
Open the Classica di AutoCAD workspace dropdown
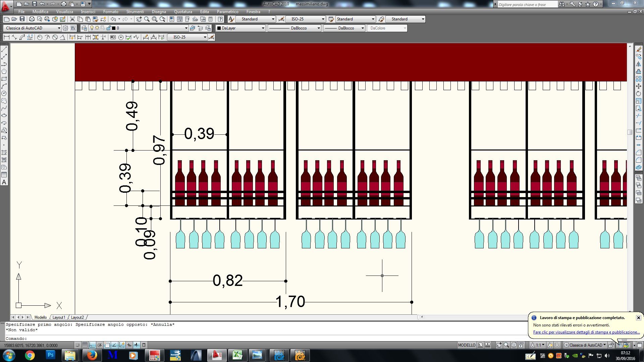[59, 28]
